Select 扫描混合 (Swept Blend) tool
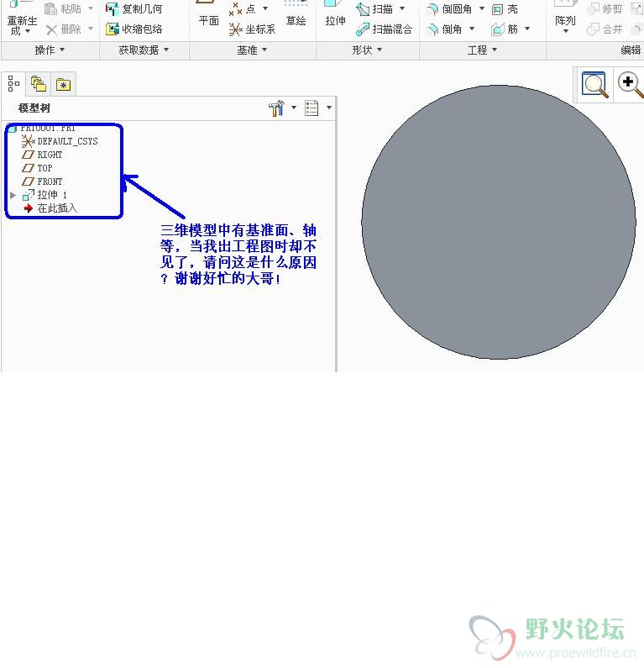 coord(384,29)
